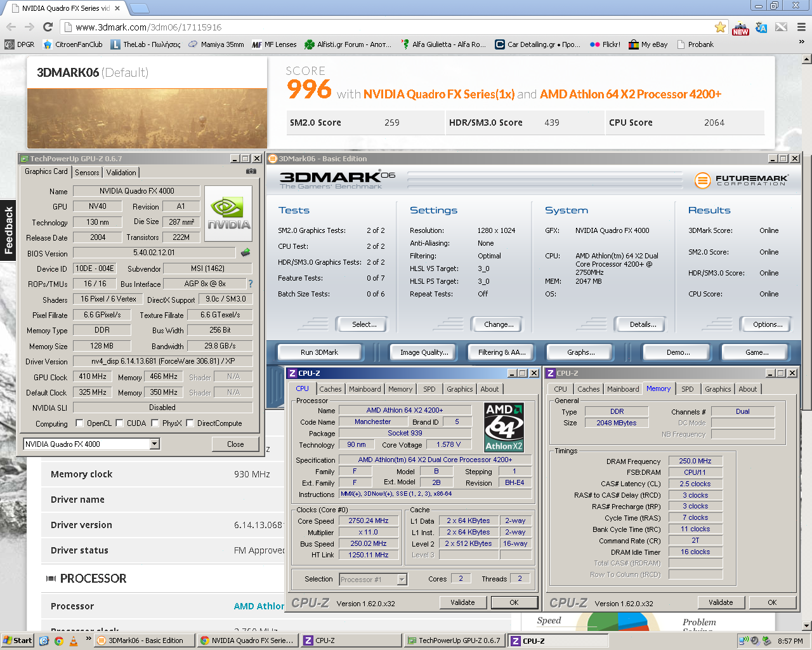Click the Demo... button
Screen dimensions: 812x650
(x=678, y=352)
